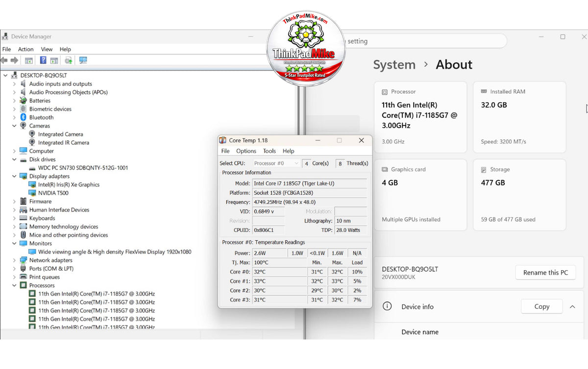Open the Options menu in Core Temp
The height and width of the screenshot is (369, 588).
coord(246,151)
